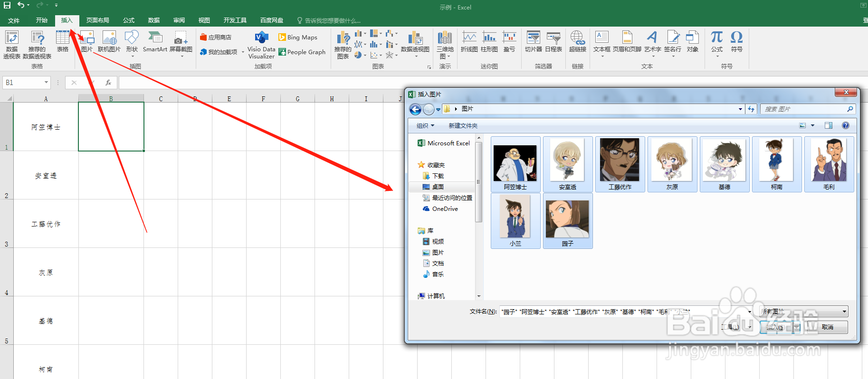Insert a Win/Loss sparkline
The width and height of the screenshot is (868, 379).
coord(509,41)
